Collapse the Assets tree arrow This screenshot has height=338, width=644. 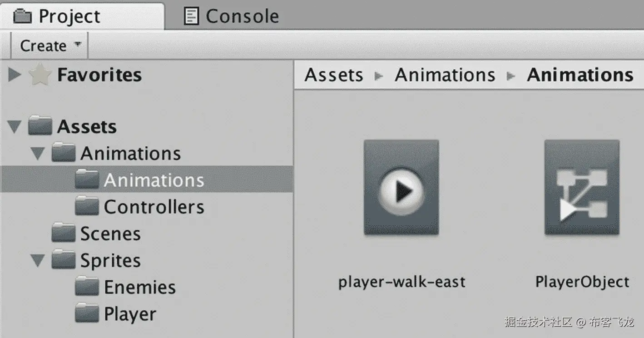[15, 127]
